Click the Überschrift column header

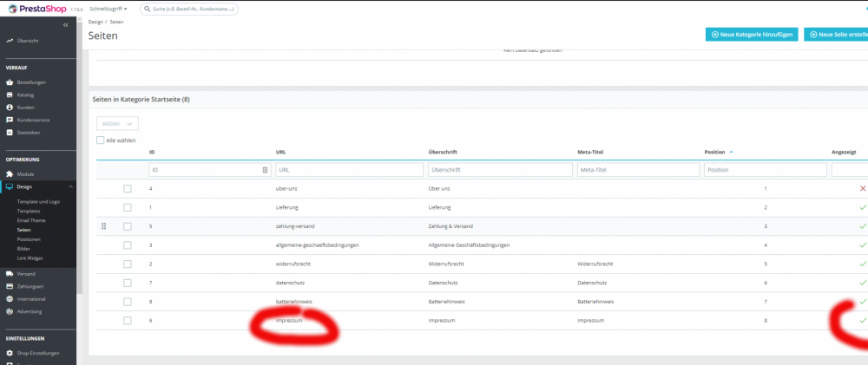pyautogui.click(x=443, y=152)
